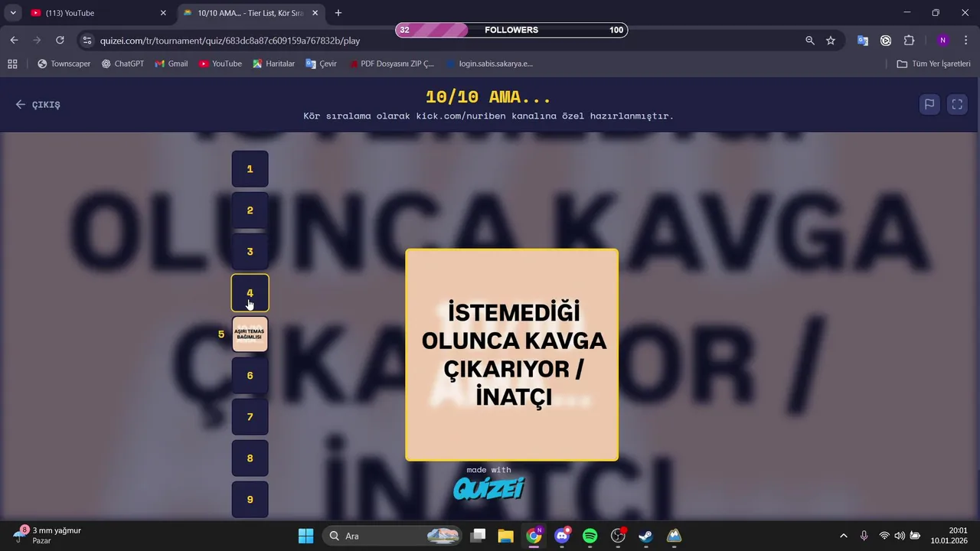
Task: Close the 10/10 AMA Tier List tab
Action: (x=315, y=13)
